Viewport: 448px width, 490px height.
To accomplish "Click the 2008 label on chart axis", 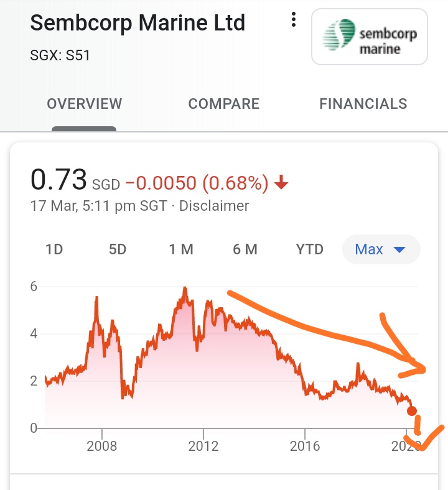I will pyautogui.click(x=102, y=446).
